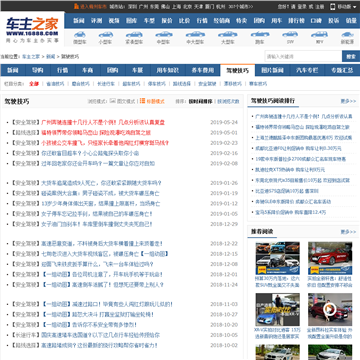The width and height of the screenshot is (360, 360).
Task: Click the 登录 login link
Action: (x=302, y=6)
